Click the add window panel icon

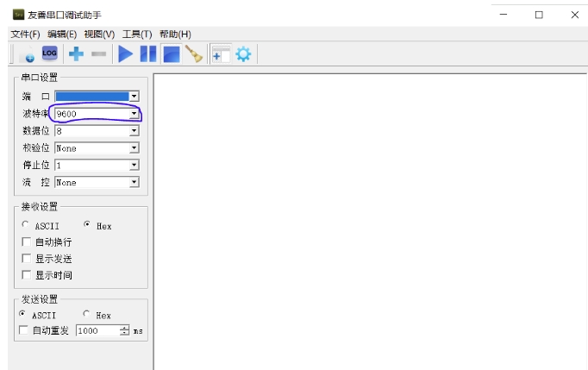click(221, 54)
